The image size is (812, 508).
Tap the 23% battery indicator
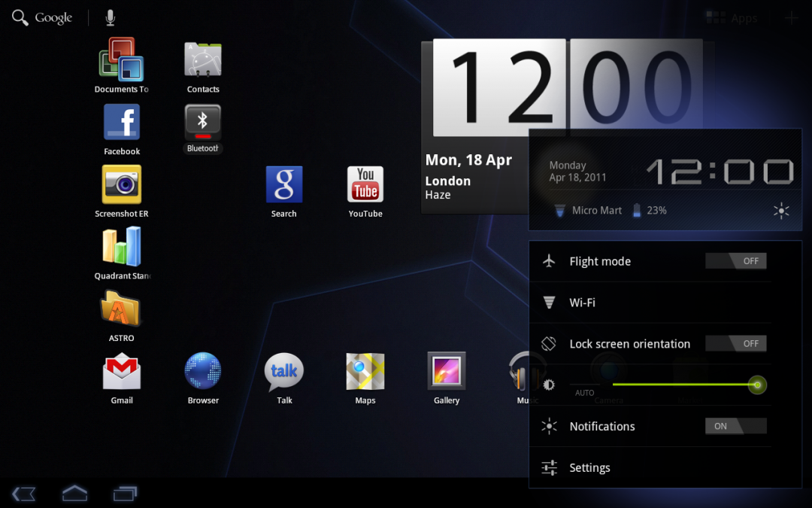click(650, 211)
